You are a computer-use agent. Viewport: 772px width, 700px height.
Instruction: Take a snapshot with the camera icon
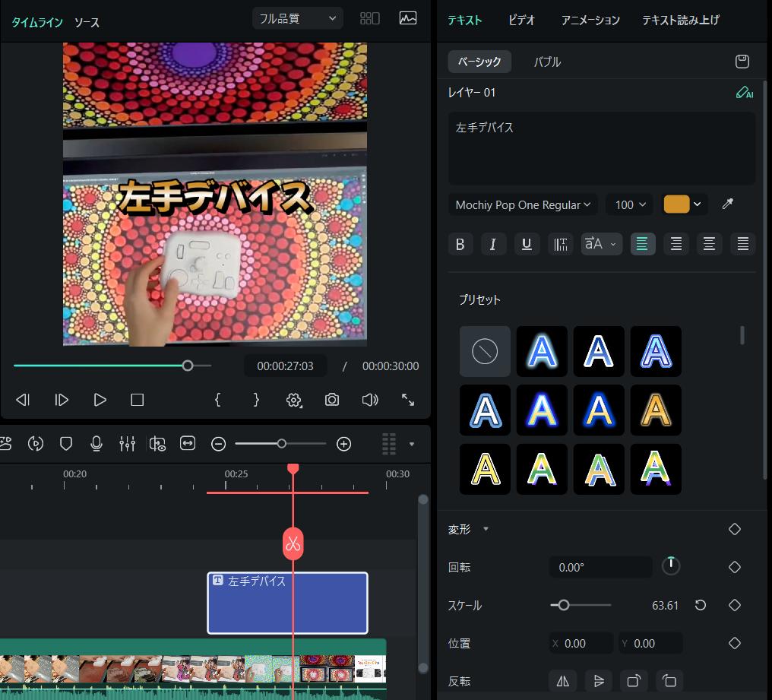(332, 399)
